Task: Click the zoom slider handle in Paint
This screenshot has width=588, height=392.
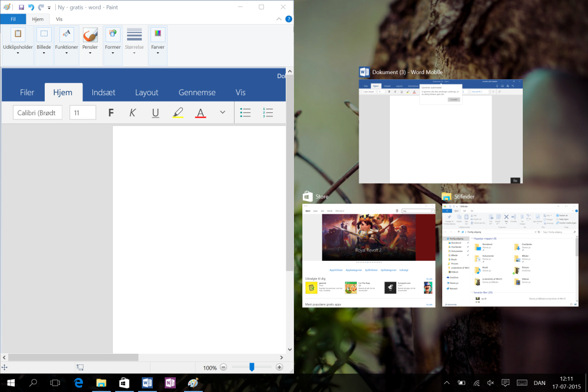Action: [x=252, y=367]
